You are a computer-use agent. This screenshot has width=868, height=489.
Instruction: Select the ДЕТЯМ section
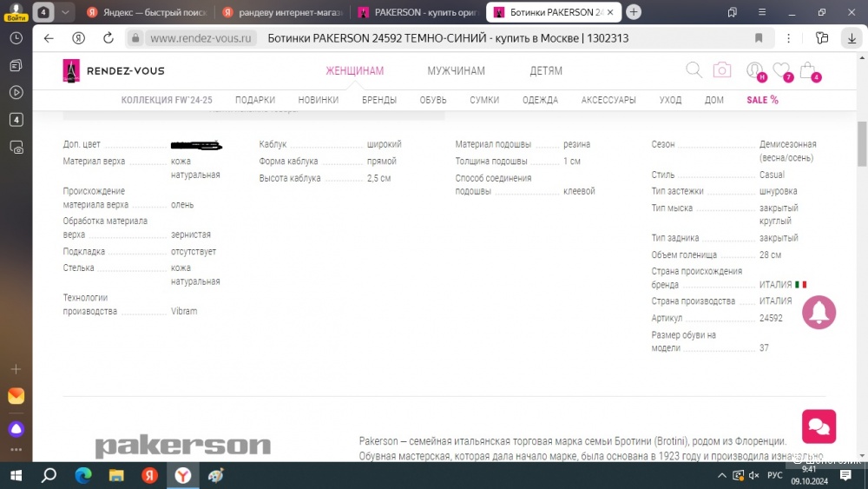546,71
